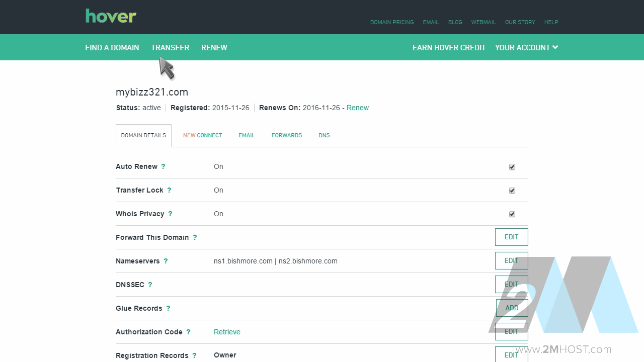The image size is (644, 362).
Task: Click the Owner value in Registration Records
Action: 225,355
